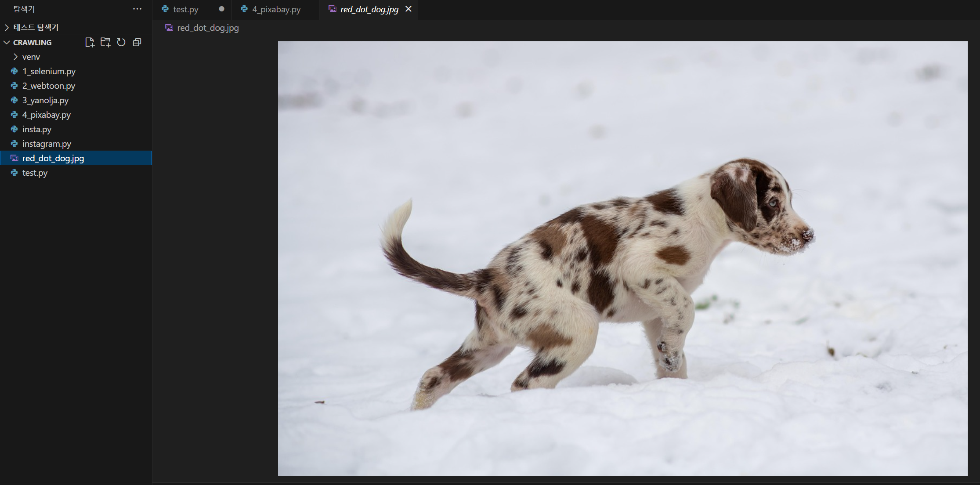Open insta.py from the file tree
980x485 pixels.
click(37, 129)
